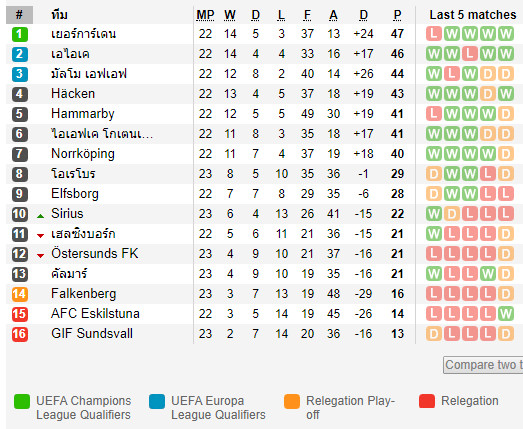523x429 pixels.
Task: Sort table by P points header
Action: tap(397, 15)
